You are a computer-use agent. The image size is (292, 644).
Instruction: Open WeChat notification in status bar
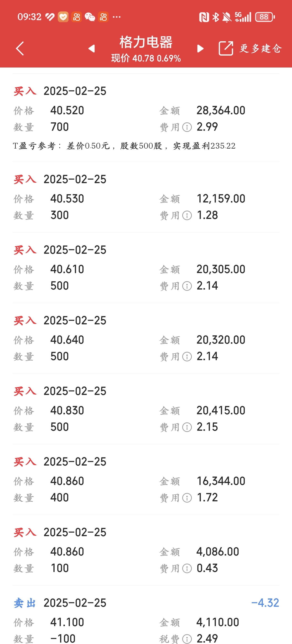pyautogui.click(x=90, y=17)
